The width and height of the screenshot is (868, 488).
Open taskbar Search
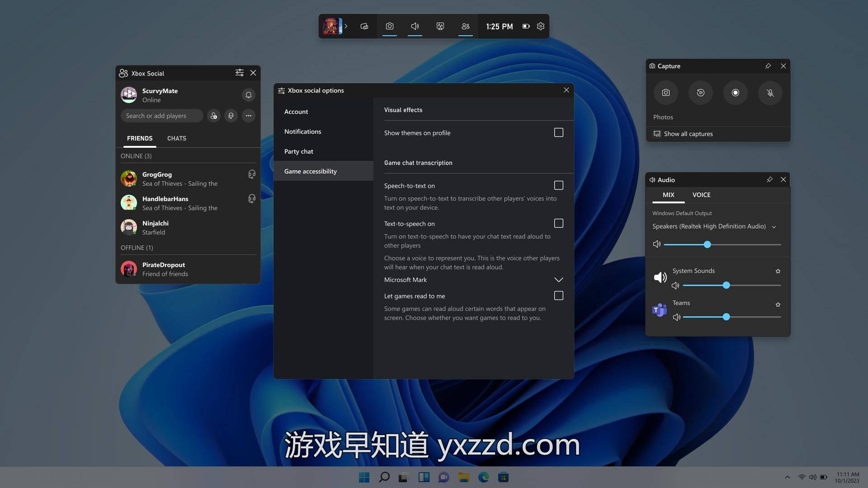point(384,477)
